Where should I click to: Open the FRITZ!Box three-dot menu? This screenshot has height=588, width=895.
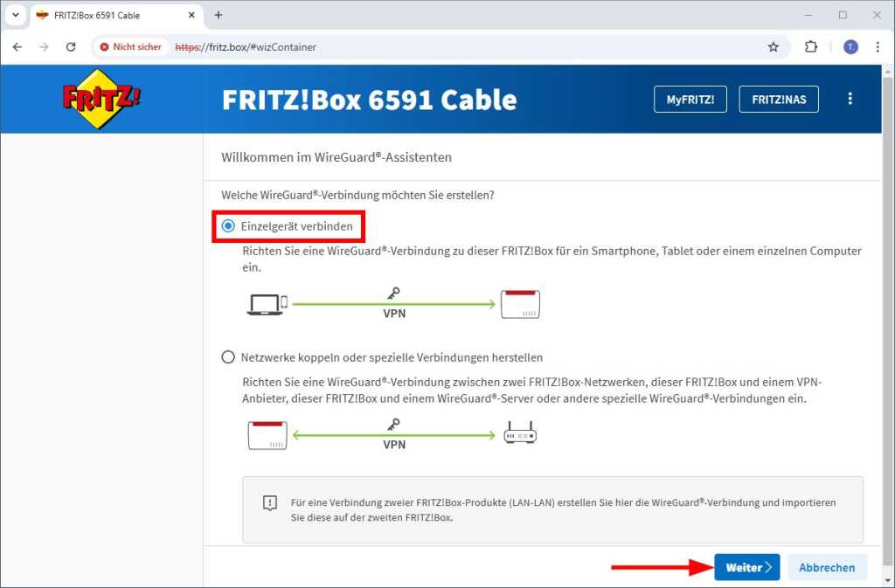[850, 99]
